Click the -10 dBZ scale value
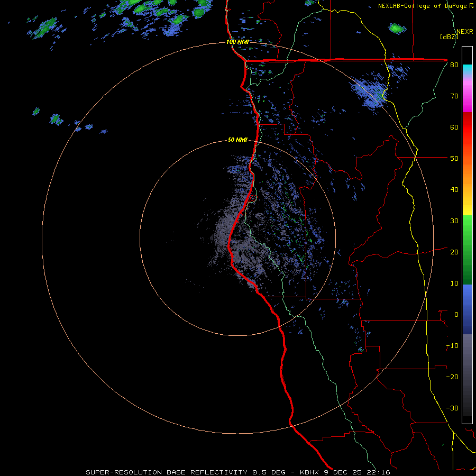The height and width of the screenshot is (476, 476). [x=452, y=346]
